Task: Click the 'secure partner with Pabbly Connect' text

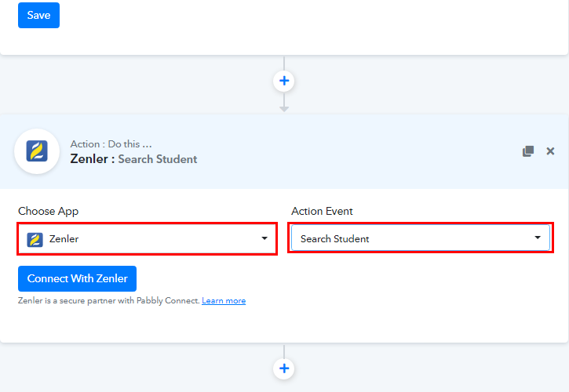Action: pos(126,301)
